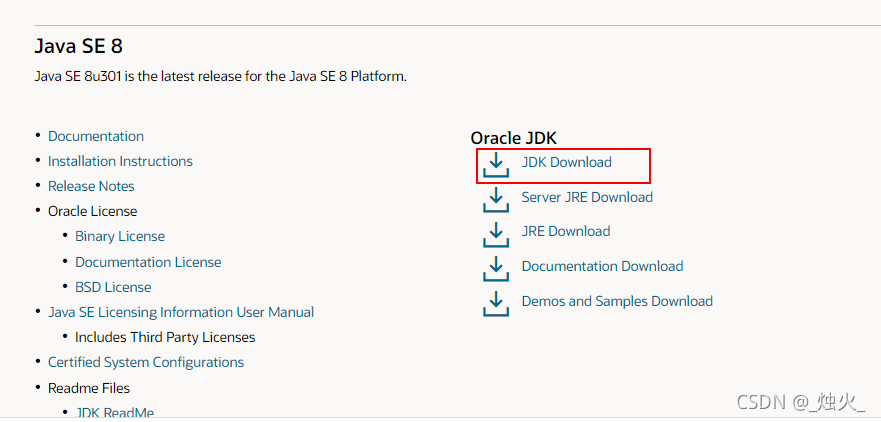Click the Documentation Download arrow icon
881x422 pixels.
coord(496,269)
